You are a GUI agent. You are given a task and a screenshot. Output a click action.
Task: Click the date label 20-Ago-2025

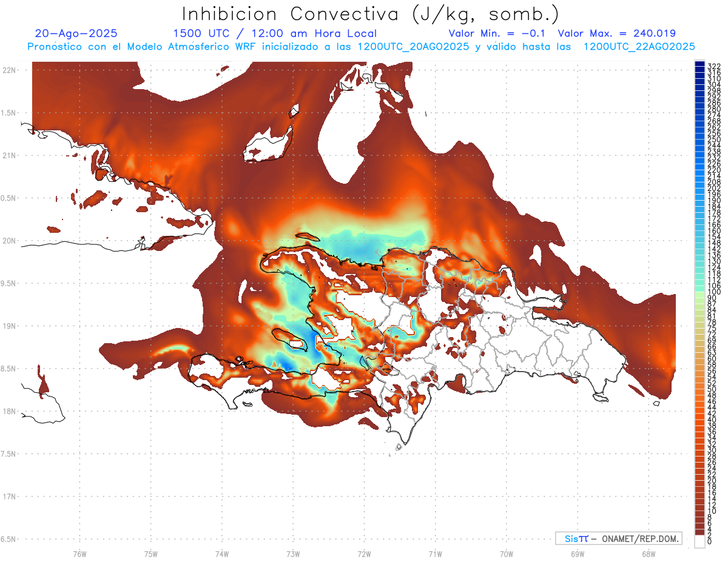pos(76,33)
